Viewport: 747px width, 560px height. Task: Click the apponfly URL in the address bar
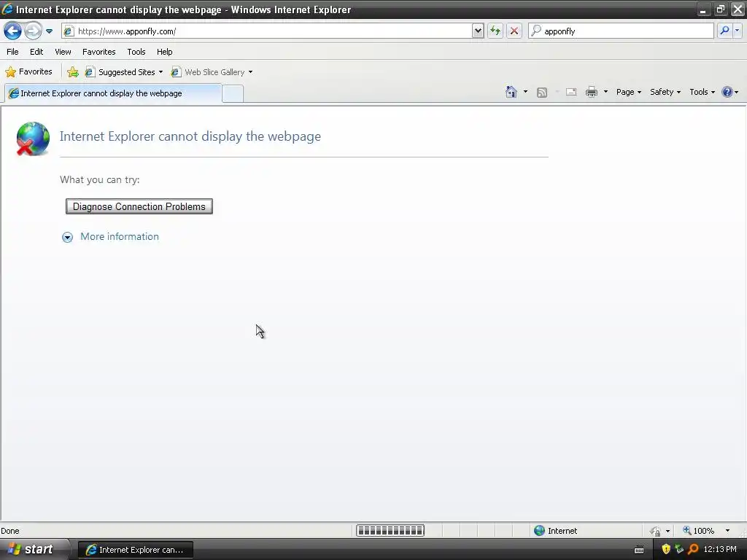127,31
